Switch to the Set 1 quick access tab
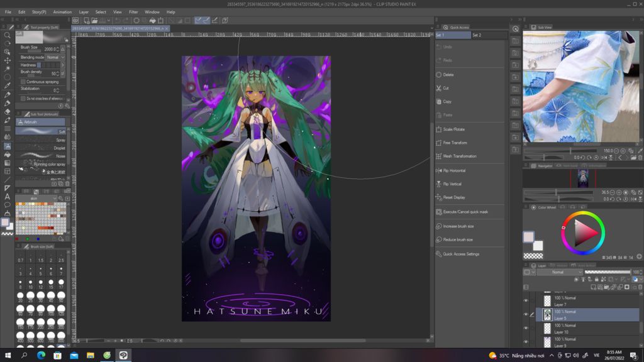Image resolution: width=644 pixels, height=362 pixels. coord(453,35)
